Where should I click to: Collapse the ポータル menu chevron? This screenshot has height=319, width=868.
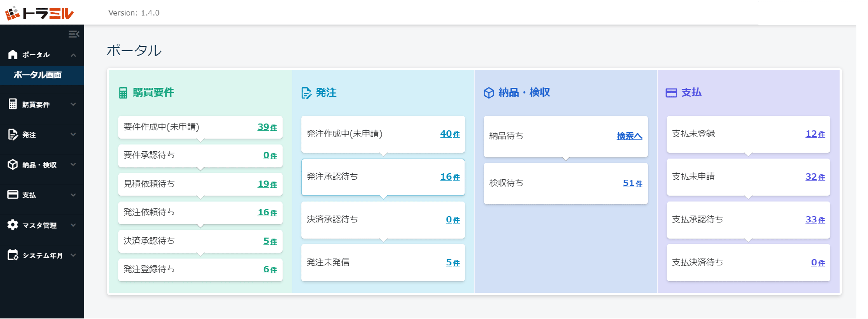[73, 55]
